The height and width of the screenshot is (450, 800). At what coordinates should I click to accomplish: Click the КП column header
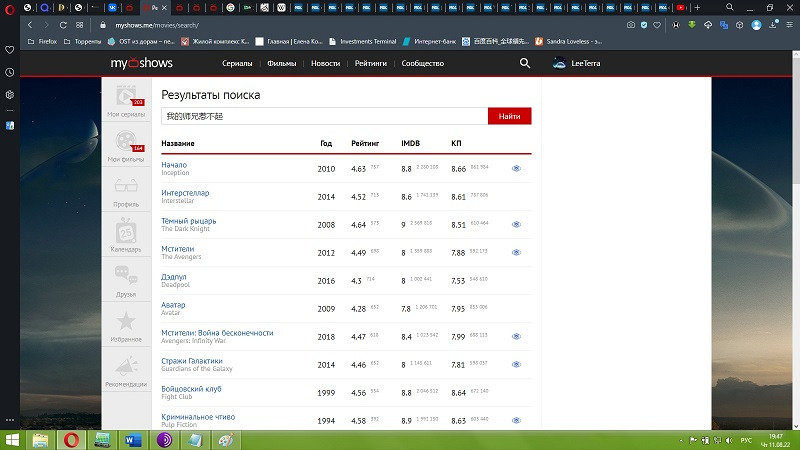click(x=456, y=143)
